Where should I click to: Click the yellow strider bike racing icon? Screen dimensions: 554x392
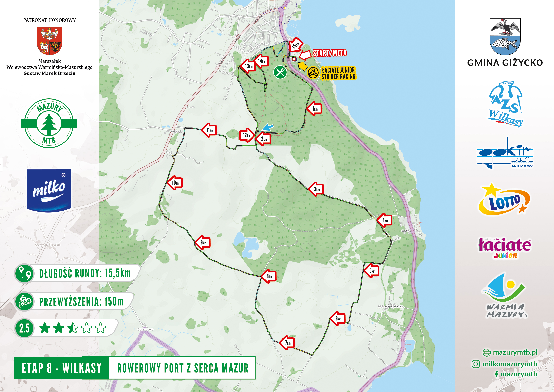click(x=313, y=72)
